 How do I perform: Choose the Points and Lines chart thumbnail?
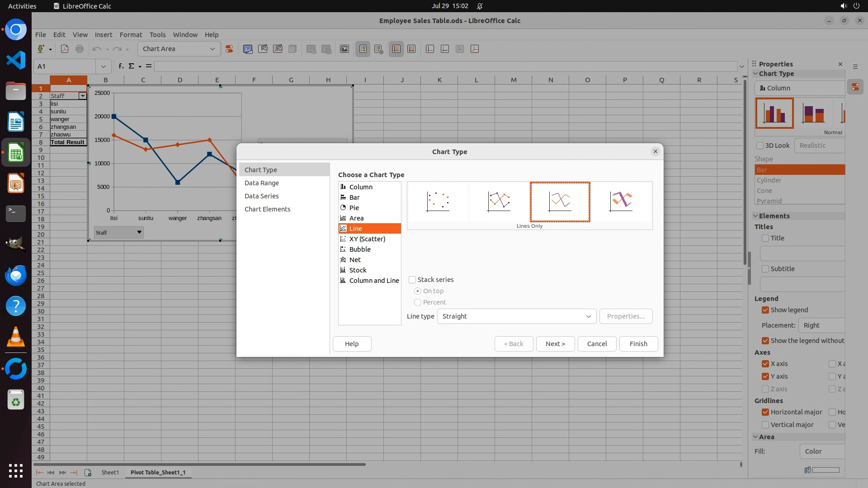[499, 202]
